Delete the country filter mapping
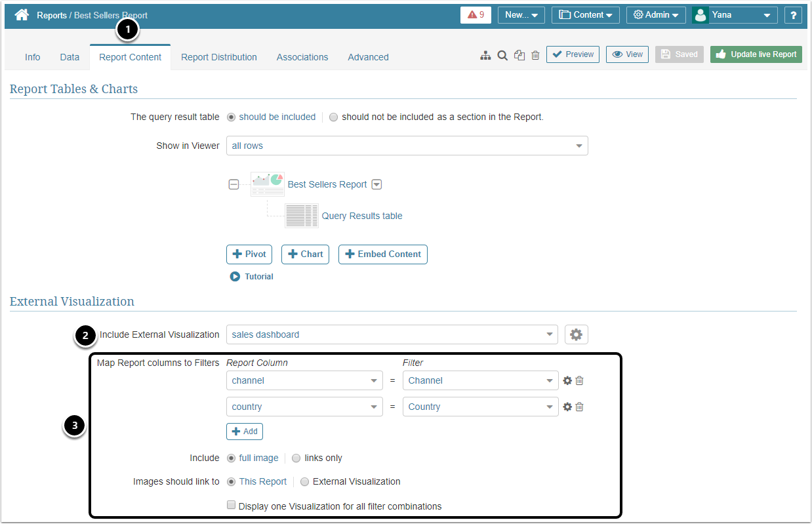 click(579, 407)
